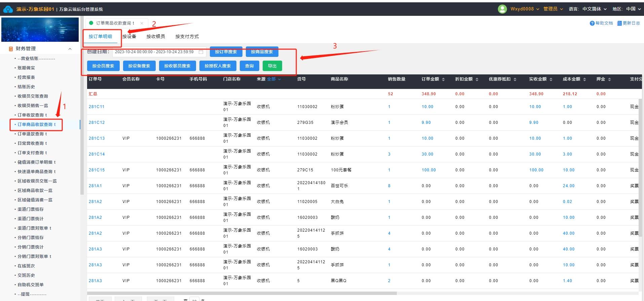Close the 订单商品收款查询 t page tab

pyautogui.click(x=142, y=23)
